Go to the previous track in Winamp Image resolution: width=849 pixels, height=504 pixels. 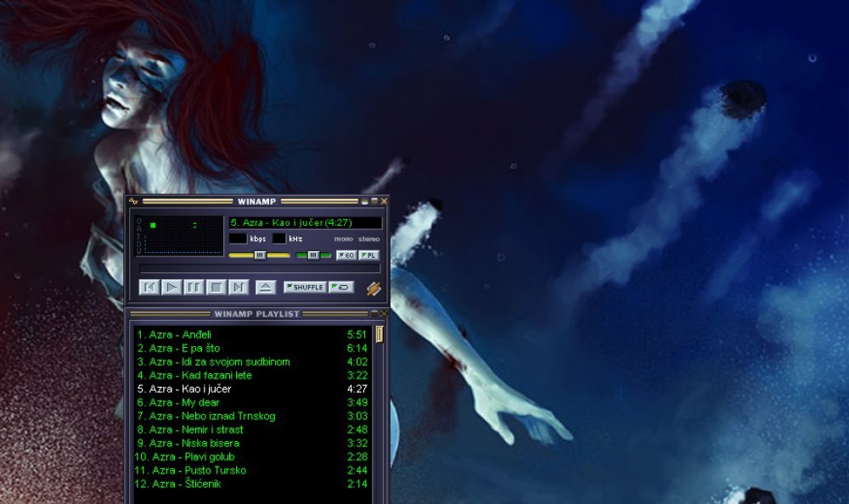(x=149, y=287)
